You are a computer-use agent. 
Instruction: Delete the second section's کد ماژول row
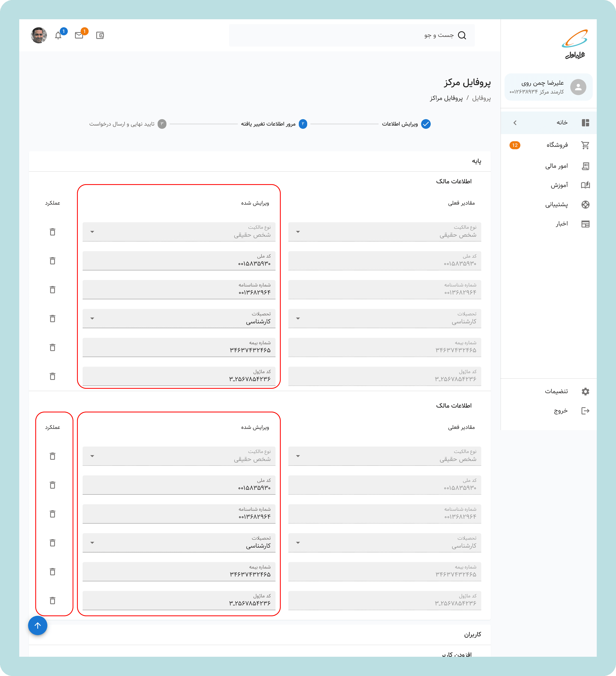[53, 600]
